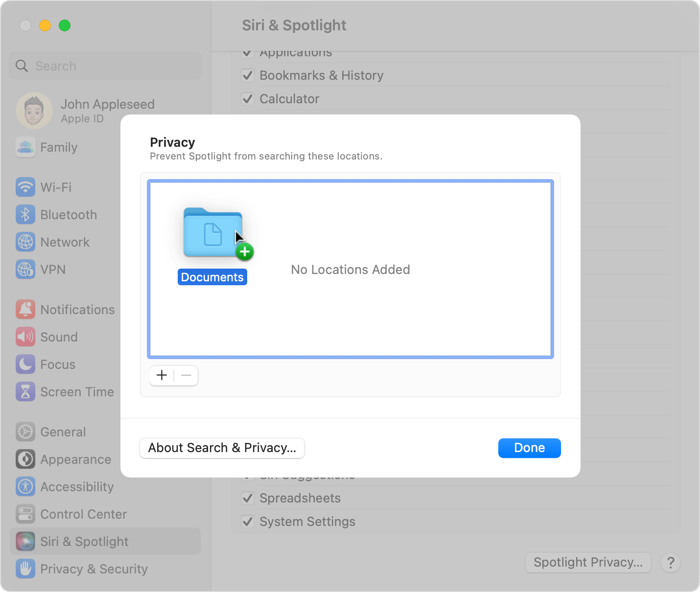Click John Appleseed's avatar picture
Viewport: 700px width, 592px height.
pos(34,111)
